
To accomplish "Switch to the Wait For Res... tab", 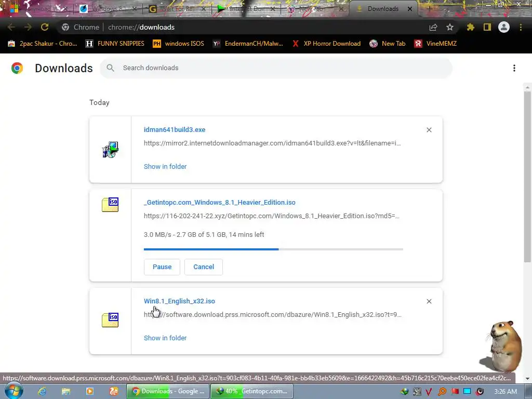I will click(x=177, y=9).
